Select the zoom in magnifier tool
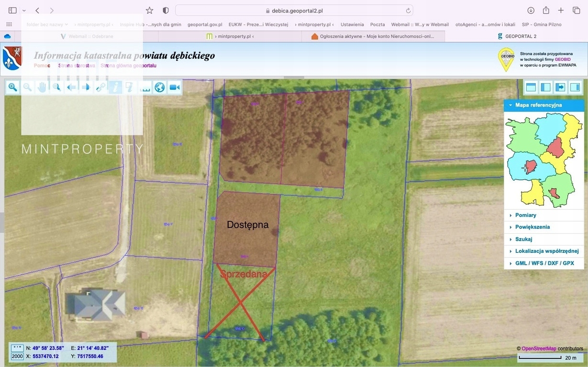 (x=13, y=87)
